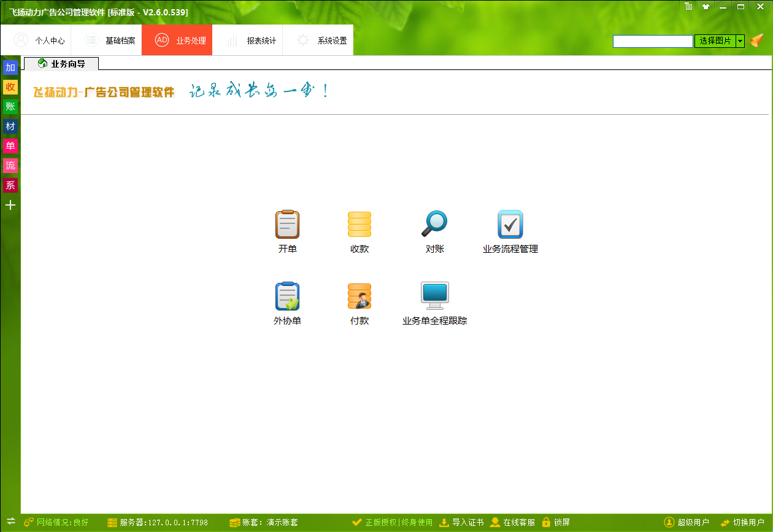
Task: Launch 业务流程管理 checkbox icon
Action: point(510,225)
